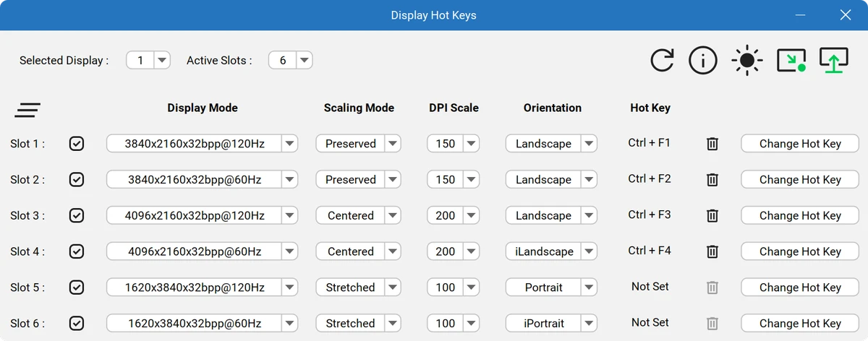
Task: Click the greyed trash icon for Slot 5
Action: (712, 288)
